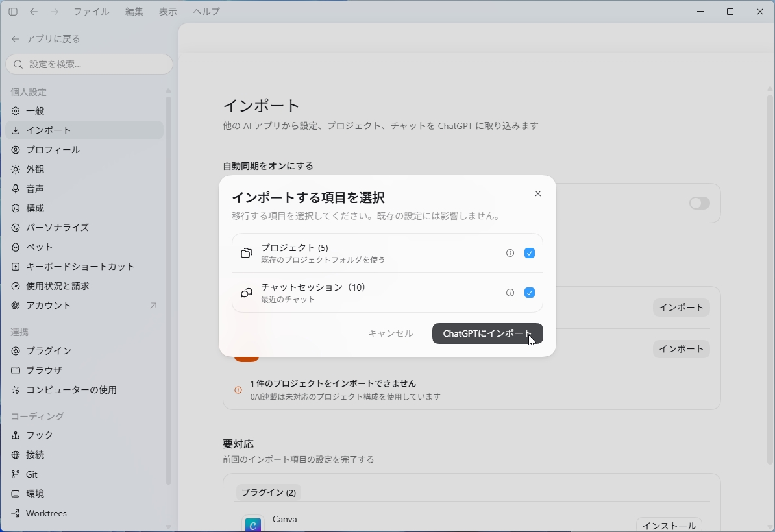Close the import selection dialog
Image resolution: width=775 pixels, height=532 pixels.
coord(538,193)
